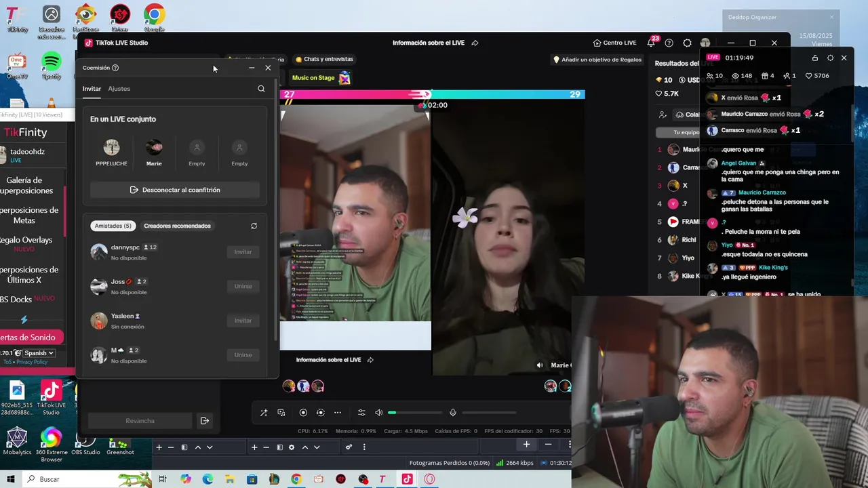Open the media music tool icon
Image resolution: width=868 pixels, height=488 pixels.
pos(281,412)
